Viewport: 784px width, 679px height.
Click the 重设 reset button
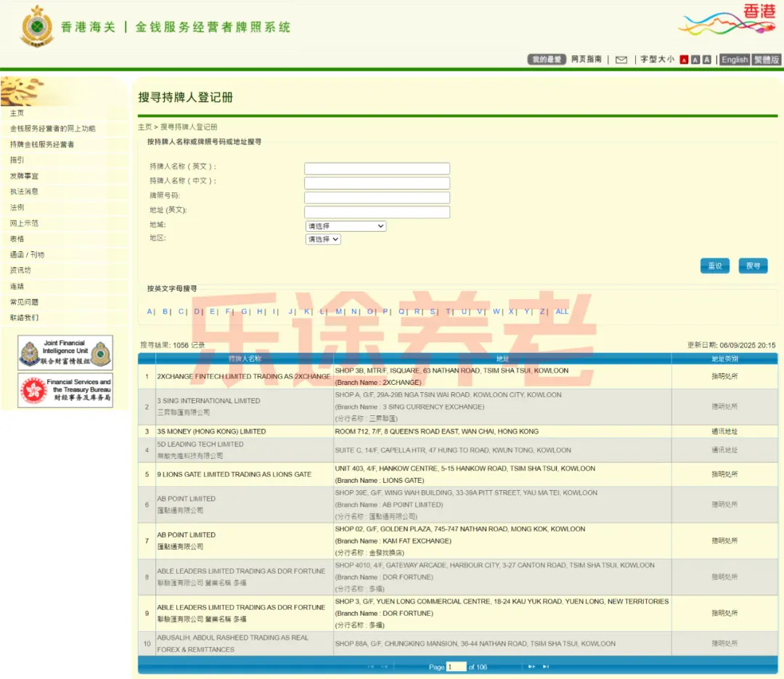[x=714, y=266]
